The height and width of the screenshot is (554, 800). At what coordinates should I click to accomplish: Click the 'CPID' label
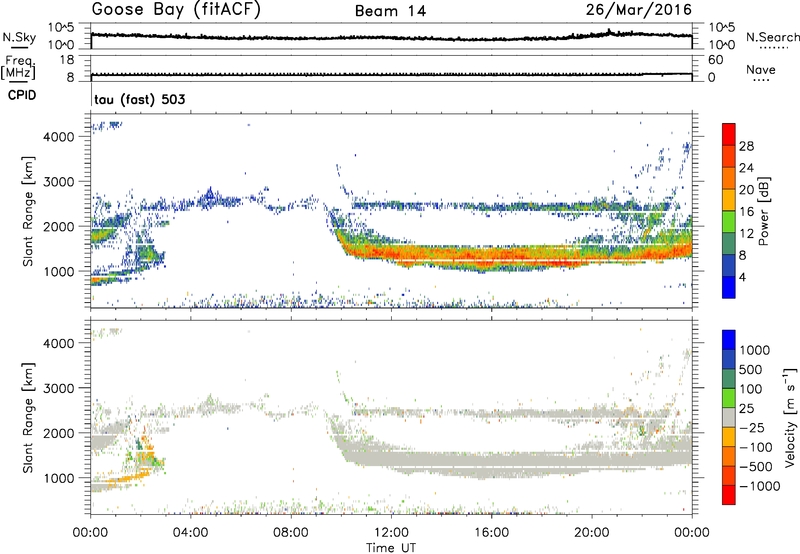pos(22,95)
